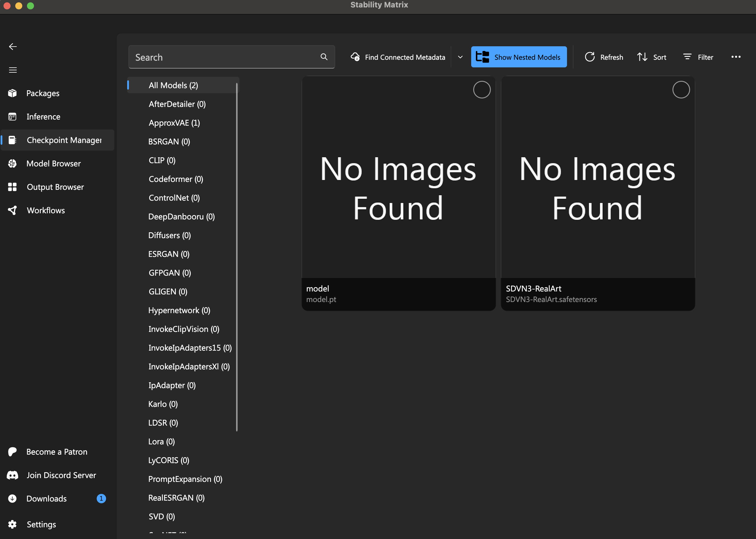The width and height of the screenshot is (756, 539).
Task: Select the SDVN3-RealArt card checkbox circle
Action: coord(681,90)
